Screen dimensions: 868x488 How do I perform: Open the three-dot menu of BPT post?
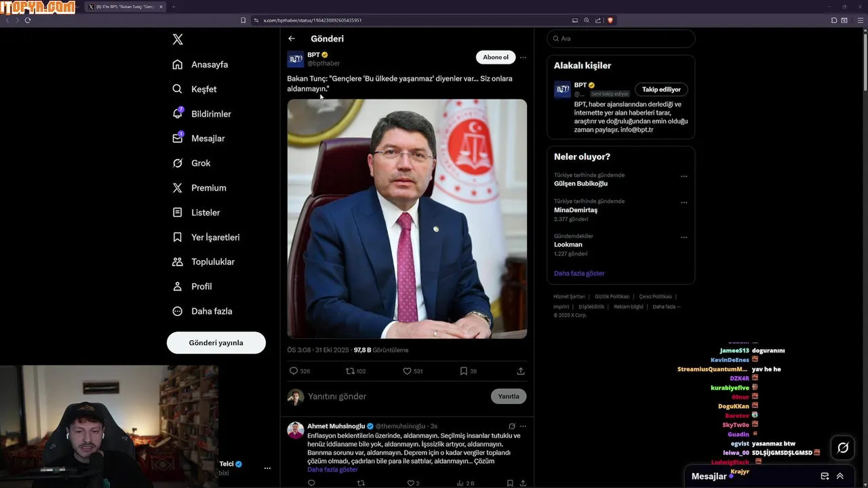pos(523,58)
